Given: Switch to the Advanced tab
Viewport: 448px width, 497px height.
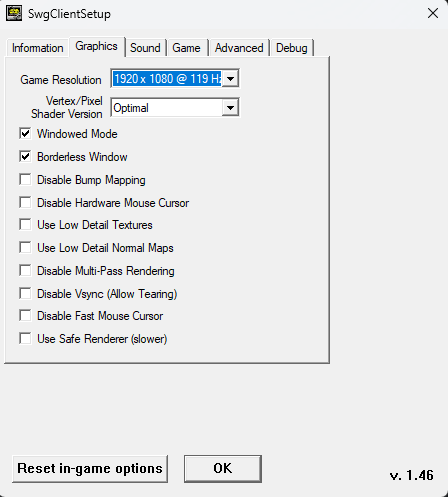Looking at the screenshot, I should 239,48.
